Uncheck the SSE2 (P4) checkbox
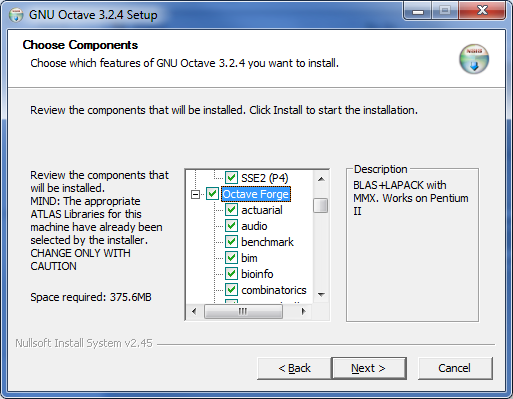This screenshot has width=513, height=399. [231, 178]
